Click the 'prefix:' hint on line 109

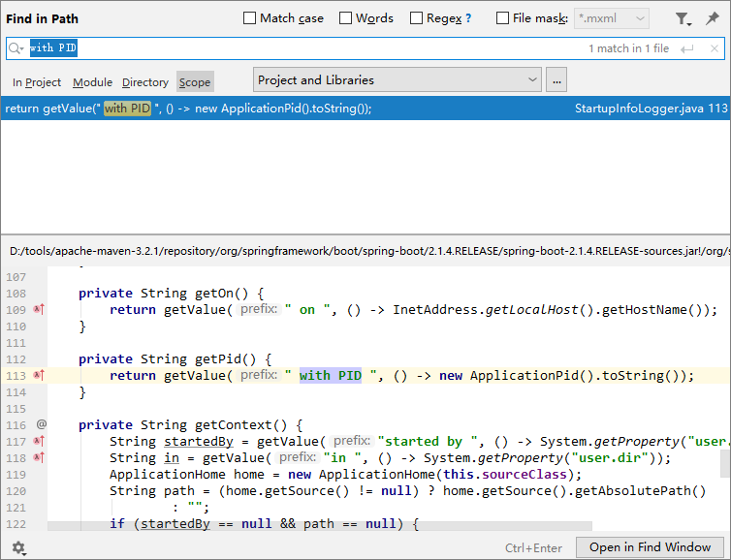(259, 309)
